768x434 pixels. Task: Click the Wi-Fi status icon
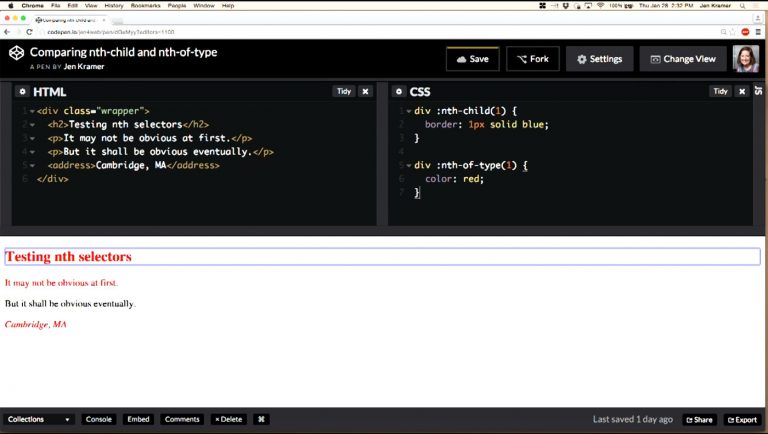pyautogui.click(x=600, y=5)
